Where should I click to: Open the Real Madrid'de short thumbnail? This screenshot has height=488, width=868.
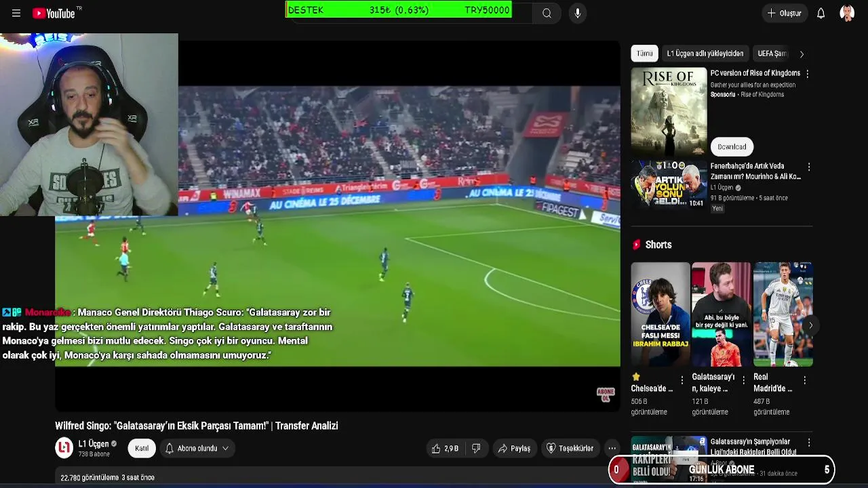pyautogui.click(x=783, y=314)
